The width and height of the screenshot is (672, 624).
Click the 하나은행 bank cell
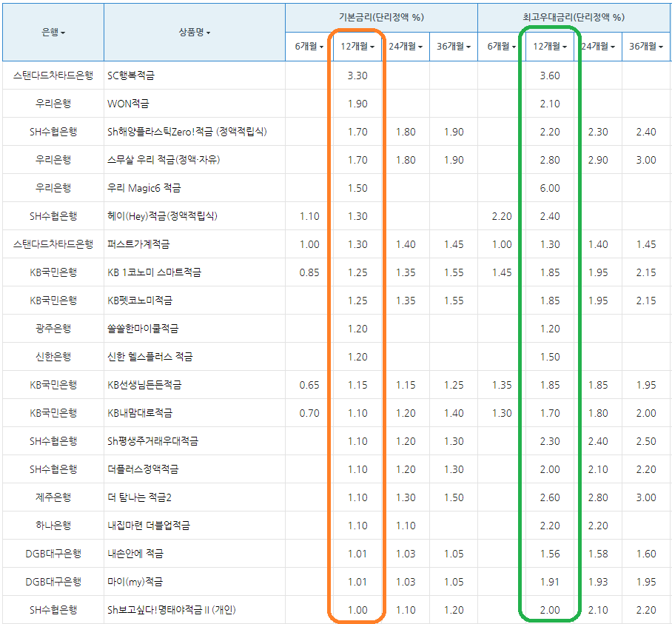pyautogui.click(x=53, y=526)
